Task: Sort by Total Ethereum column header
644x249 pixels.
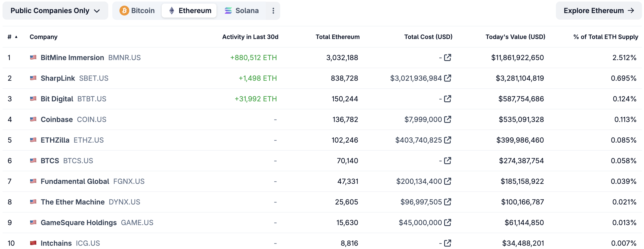Action: coord(337,37)
